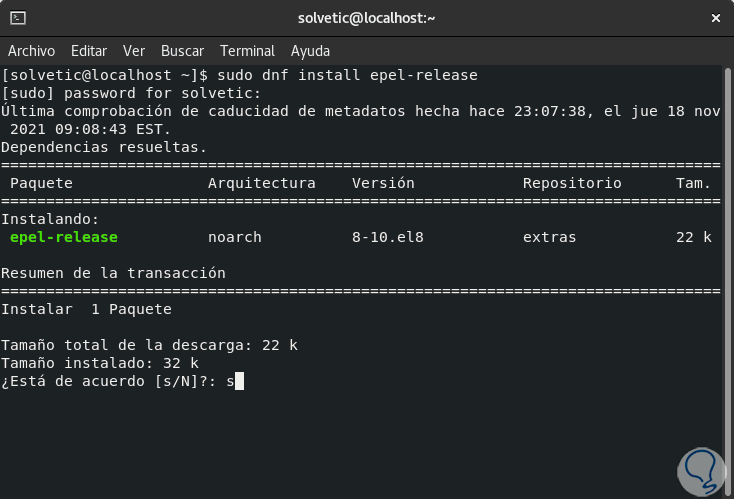Open the Terminal menu
Viewport: 734px width, 499px height.
(247, 51)
